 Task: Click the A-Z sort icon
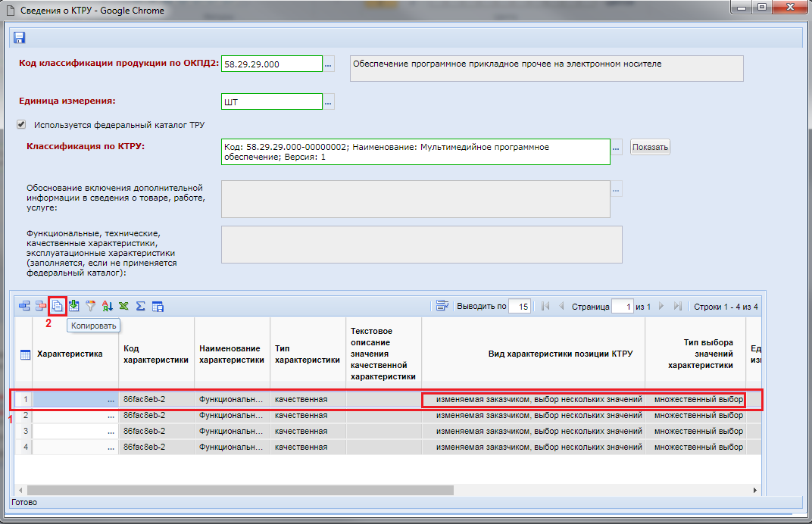(108, 307)
